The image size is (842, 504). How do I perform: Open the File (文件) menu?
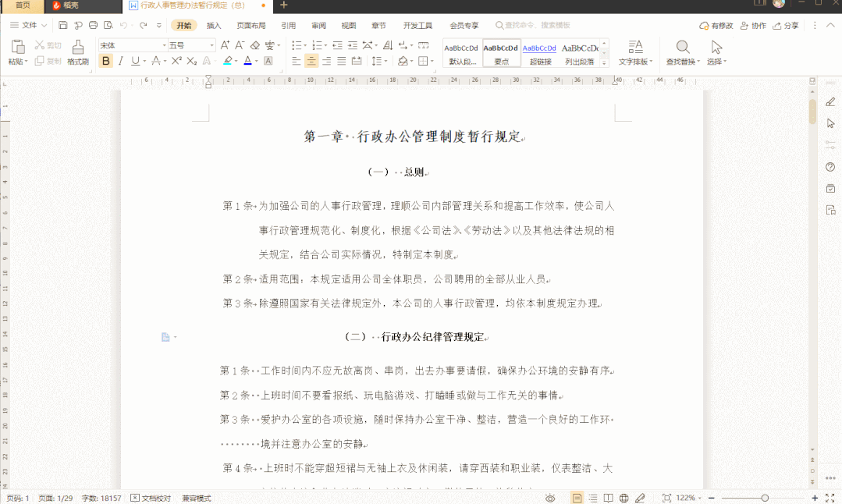(28, 25)
